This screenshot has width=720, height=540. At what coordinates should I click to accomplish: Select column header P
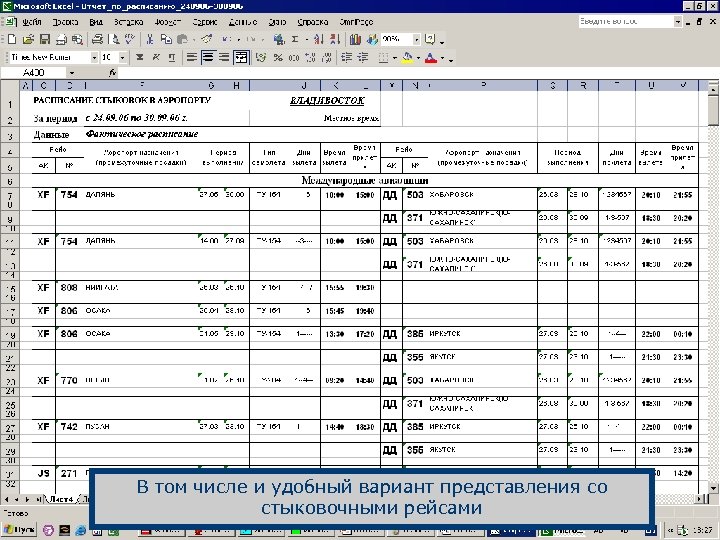[x=484, y=85]
